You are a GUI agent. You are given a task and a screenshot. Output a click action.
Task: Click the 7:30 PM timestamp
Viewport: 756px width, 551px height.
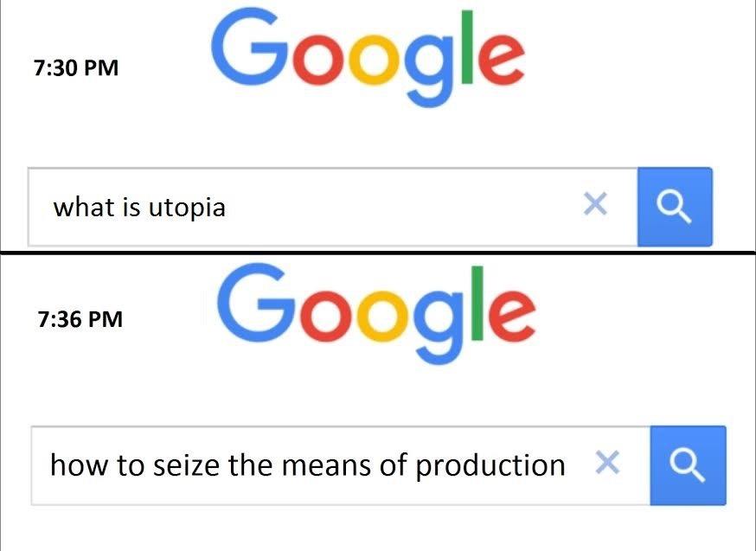click(x=77, y=67)
